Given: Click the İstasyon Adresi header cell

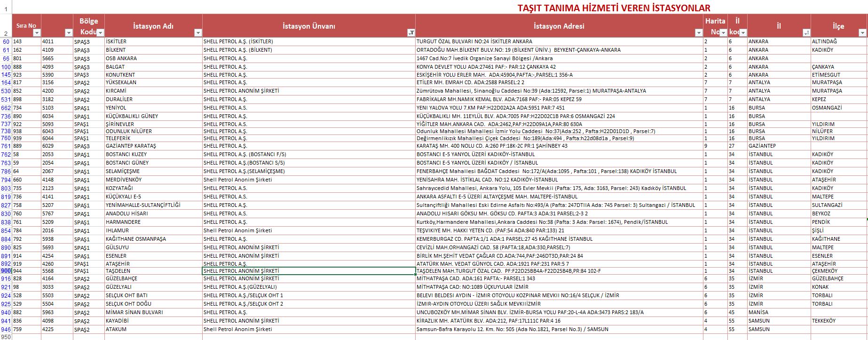Looking at the screenshot, I should pyautogui.click(x=559, y=26).
